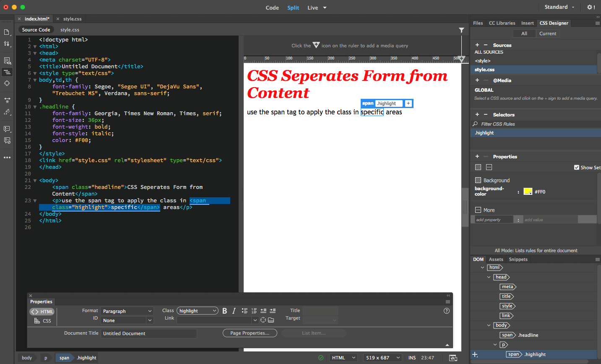Viewport: 601px width, 364px height.
Task: Click the filter funnel icon in code view
Action: coord(461,30)
